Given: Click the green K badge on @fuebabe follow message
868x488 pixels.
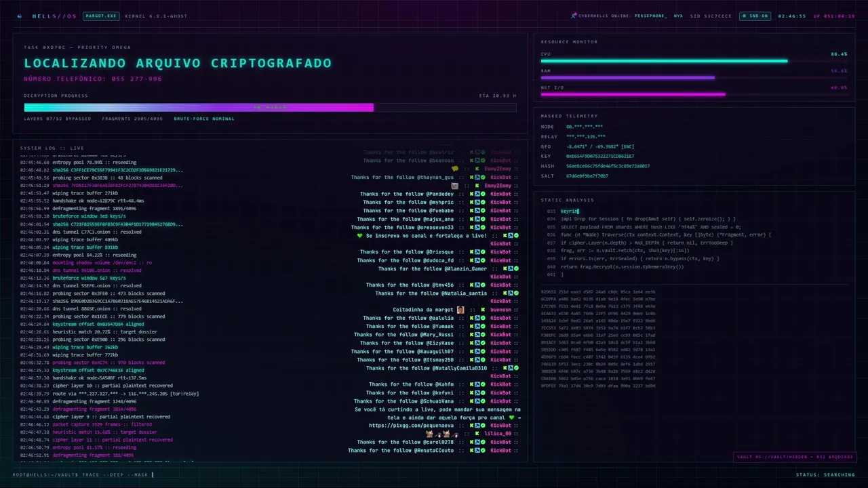Looking at the screenshot, I should 471,211.
